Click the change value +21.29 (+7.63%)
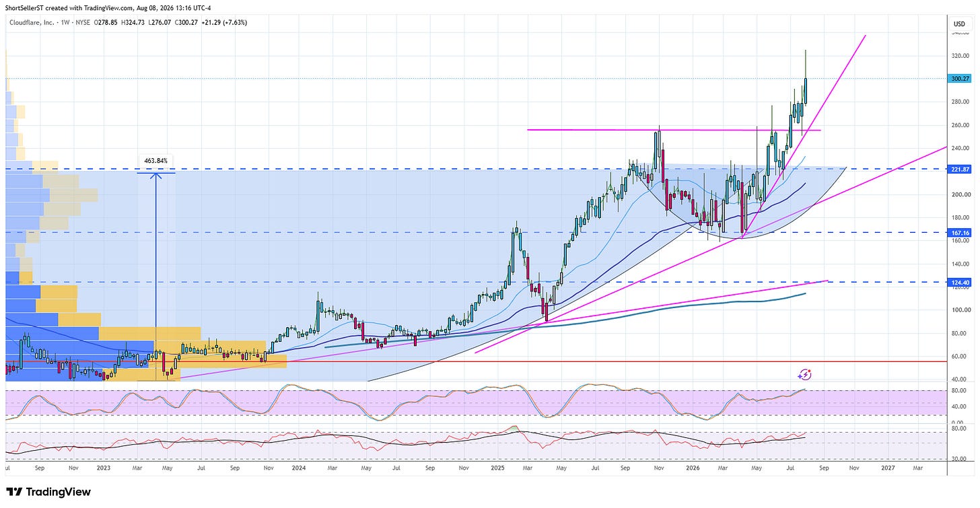 click(225, 22)
